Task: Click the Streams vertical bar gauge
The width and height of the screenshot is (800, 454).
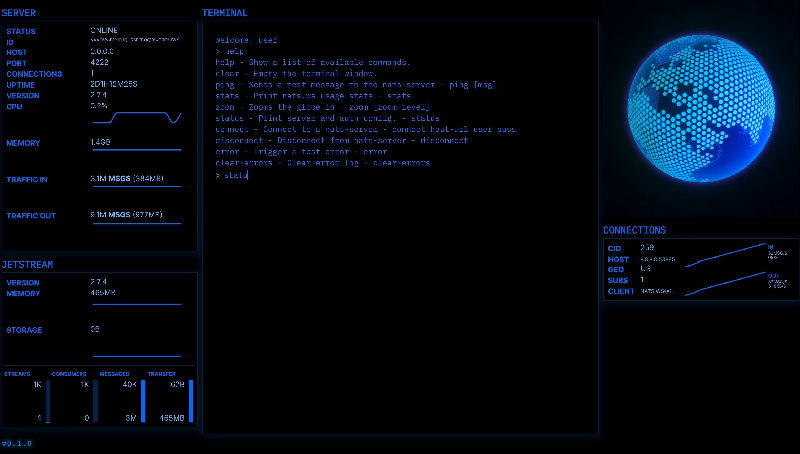Action: click(47, 400)
